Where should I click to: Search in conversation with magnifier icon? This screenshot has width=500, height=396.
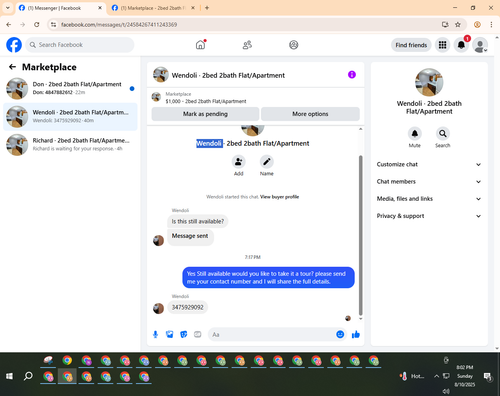(443, 134)
